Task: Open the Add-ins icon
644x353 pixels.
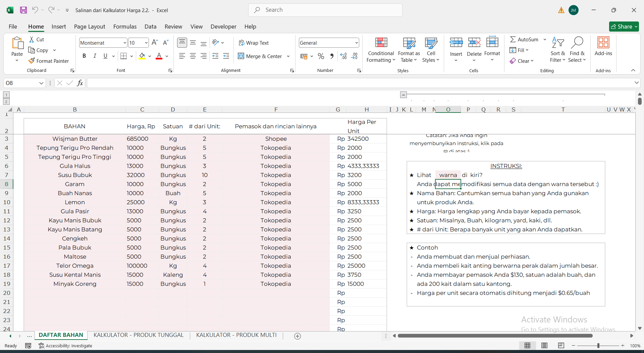Action: coord(603,46)
